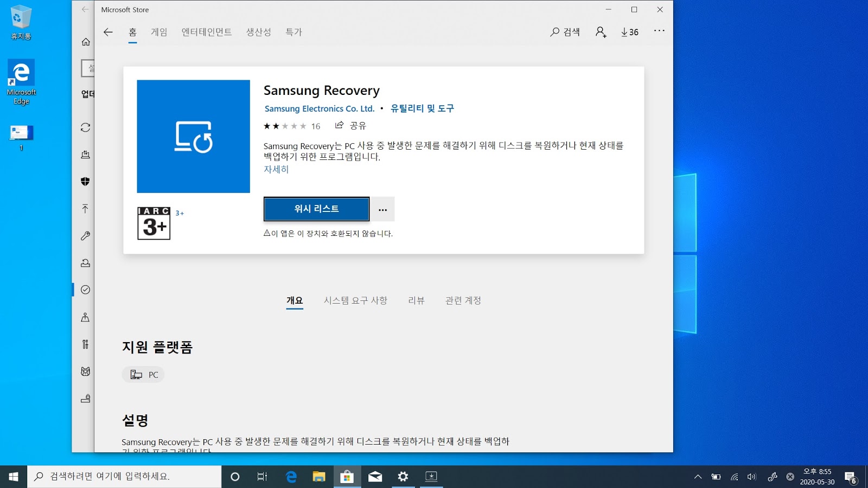Viewport: 868px width, 488px height.
Task: Expand description with 자세히 link
Action: pyautogui.click(x=276, y=169)
